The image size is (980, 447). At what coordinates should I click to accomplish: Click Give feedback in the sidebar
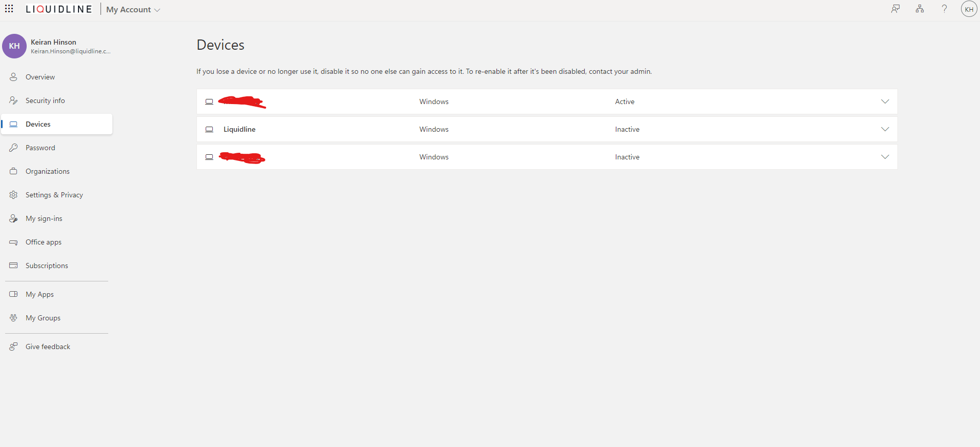[56, 347]
